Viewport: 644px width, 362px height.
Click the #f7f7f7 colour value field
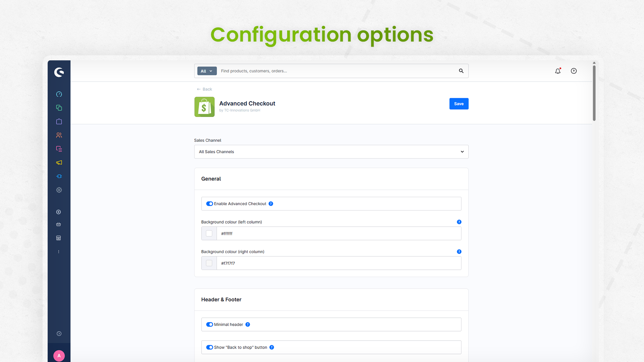coord(339,263)
